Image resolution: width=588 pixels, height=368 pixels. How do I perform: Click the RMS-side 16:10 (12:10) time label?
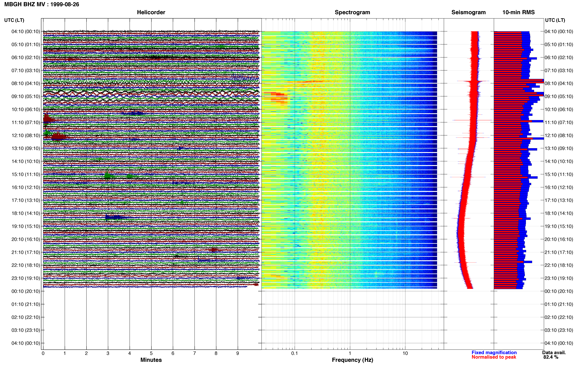pos(559,187)
